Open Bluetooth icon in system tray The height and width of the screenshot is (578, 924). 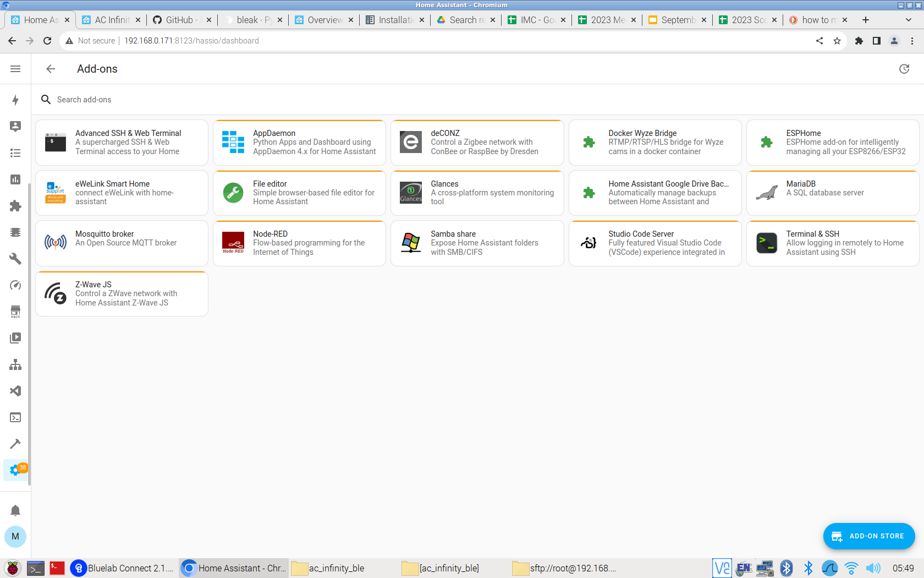[x=808, y=568]
